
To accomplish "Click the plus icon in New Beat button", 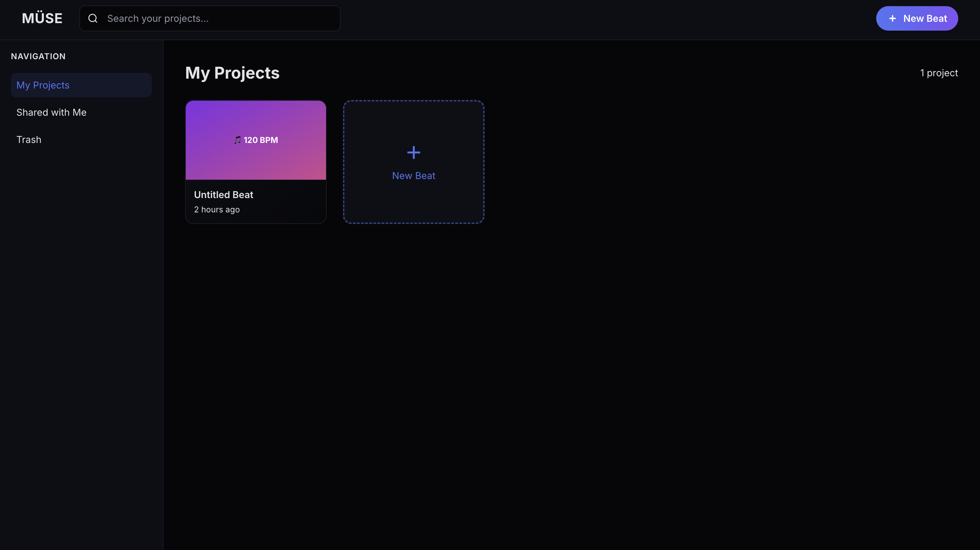I will 892,18.
